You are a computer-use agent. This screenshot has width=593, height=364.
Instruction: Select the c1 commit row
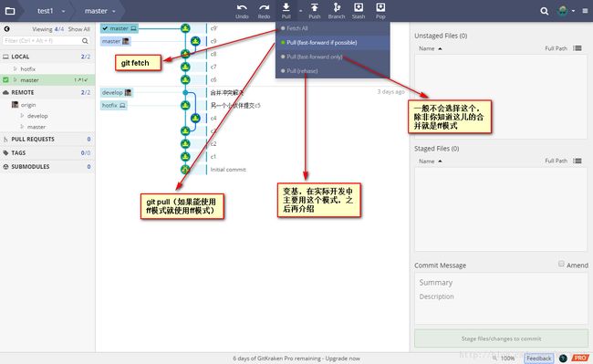213,157
